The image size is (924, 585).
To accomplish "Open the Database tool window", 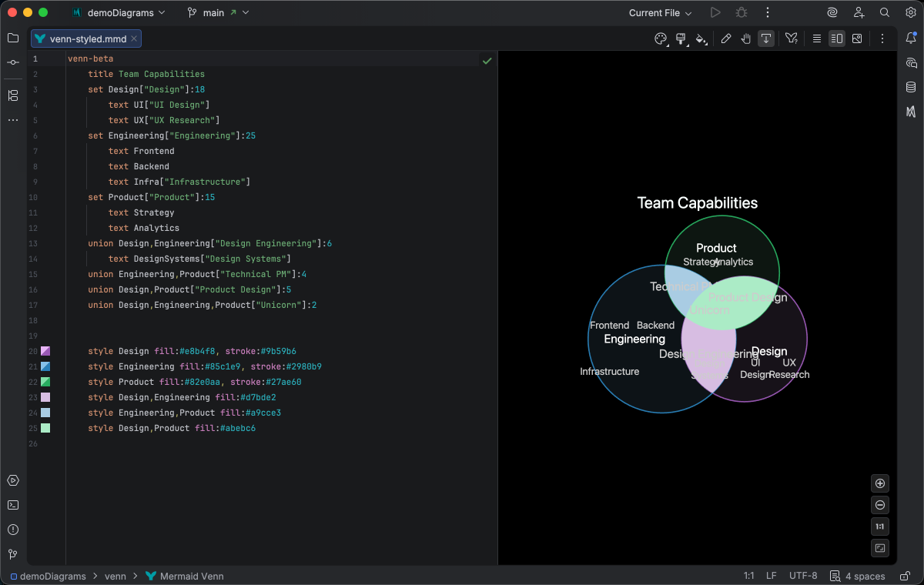I will 911,87.
